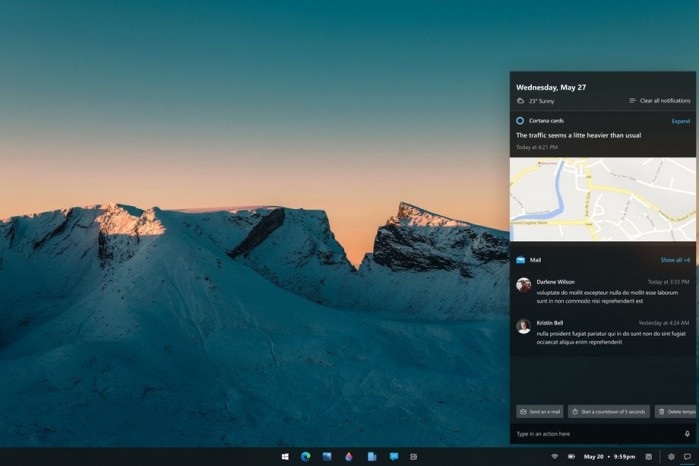
Task: Open the blue chat bubble taskbar app
Action: 394,456
